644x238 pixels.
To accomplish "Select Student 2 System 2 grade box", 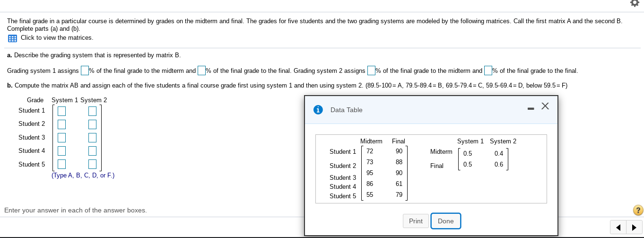I will [x=93, y=124].
